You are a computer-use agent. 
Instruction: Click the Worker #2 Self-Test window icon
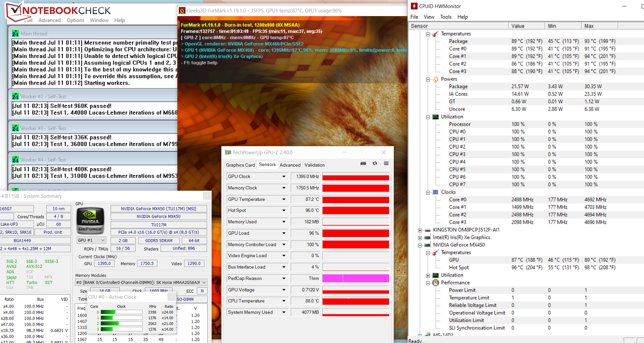tap(15, 97)
